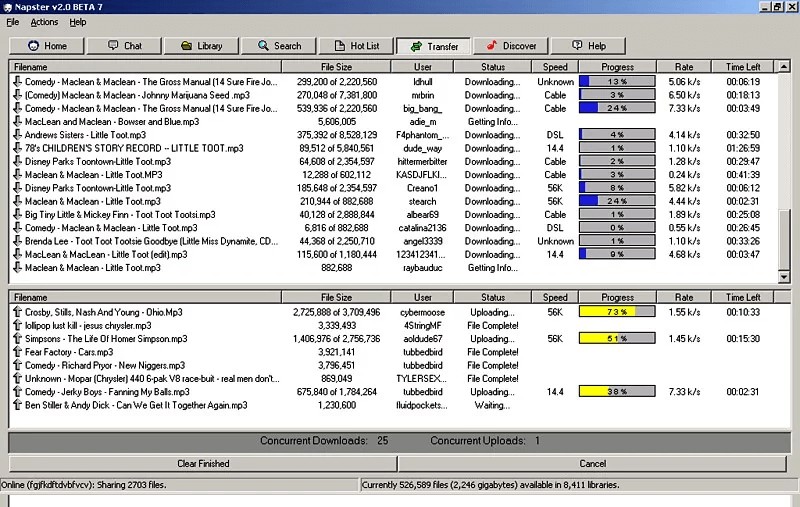This screenshot has width=800, height=507.
Task: Click time left value 01:26:59
Action: [x=743, y=148]
